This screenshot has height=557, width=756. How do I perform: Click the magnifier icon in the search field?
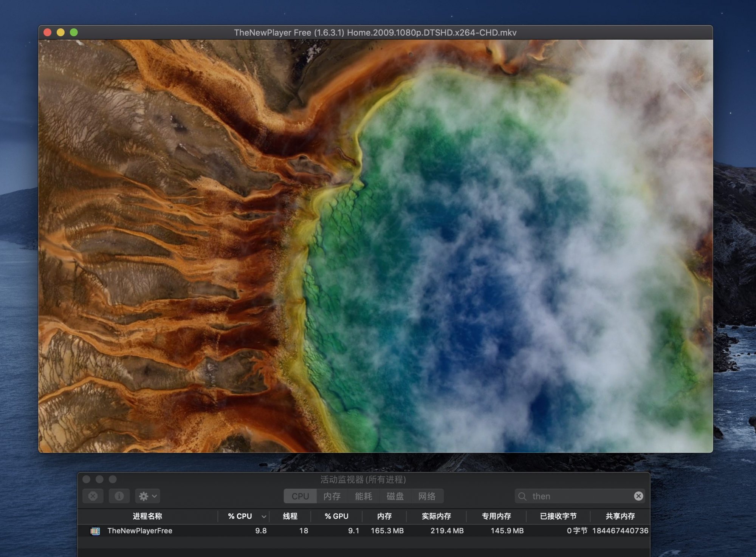(522, 496)
